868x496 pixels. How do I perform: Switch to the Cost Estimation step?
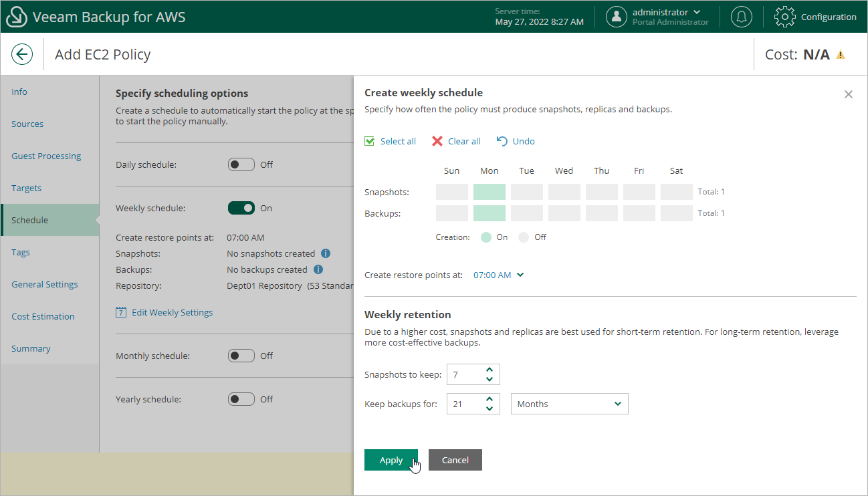[x=44, y=316]
